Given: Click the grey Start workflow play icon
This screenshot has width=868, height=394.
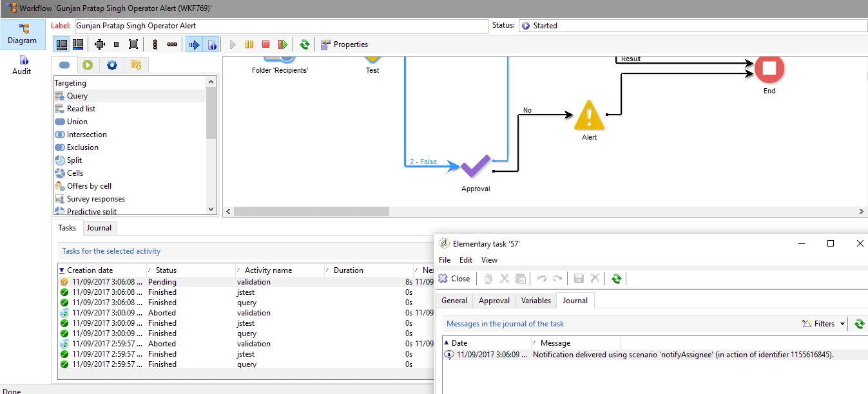Looking at the screenshot, I should pyautogui.click(x=233, y=44).
